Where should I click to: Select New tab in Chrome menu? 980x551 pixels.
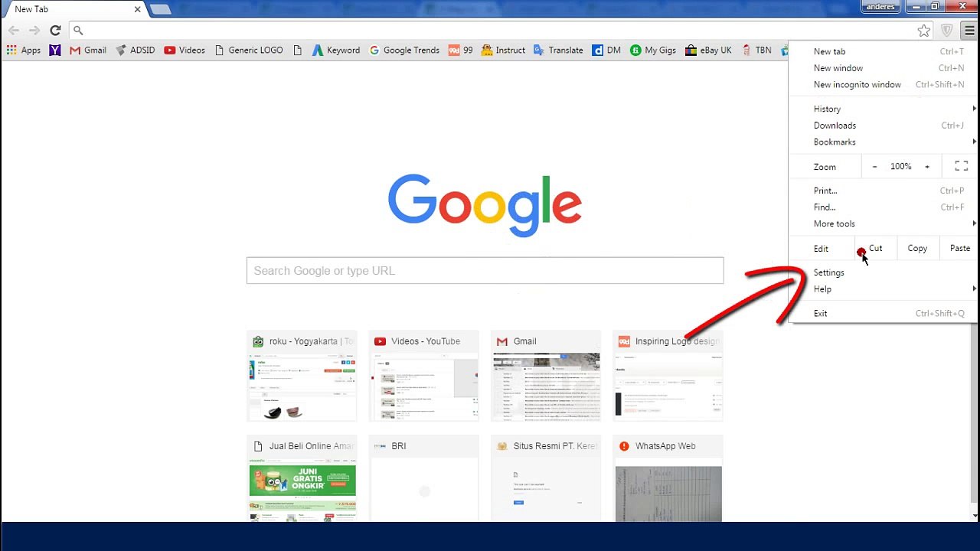coord(884,51)
